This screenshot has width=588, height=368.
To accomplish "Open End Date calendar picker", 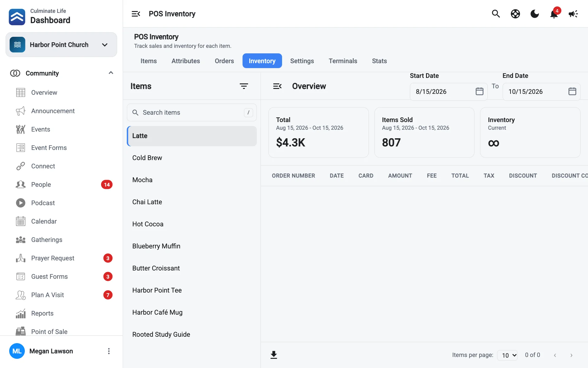I will pos(572,91).
